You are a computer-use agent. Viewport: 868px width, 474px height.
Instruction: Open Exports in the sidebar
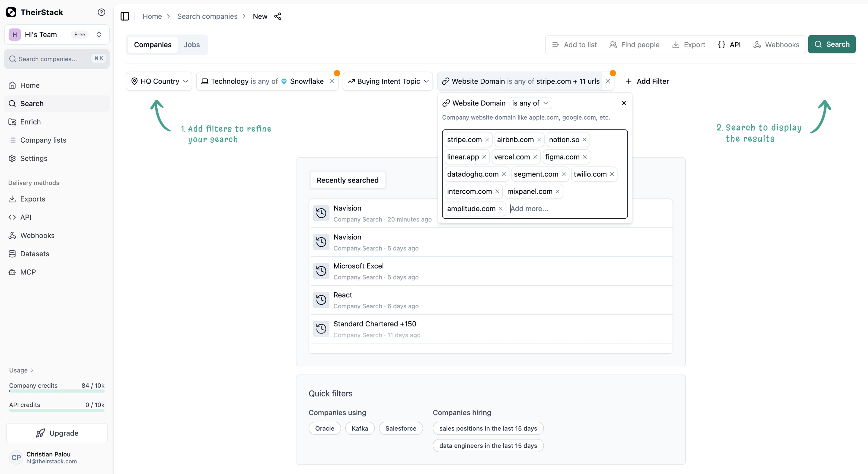[x=57, y=199]
